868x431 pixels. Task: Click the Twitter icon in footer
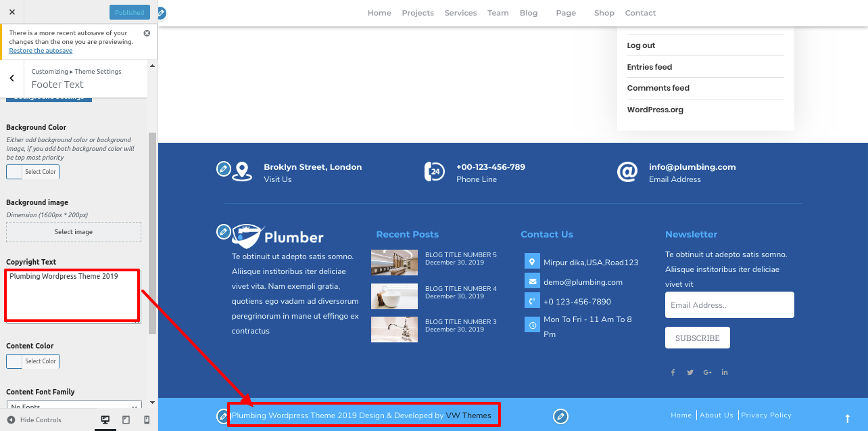(690, 372)
